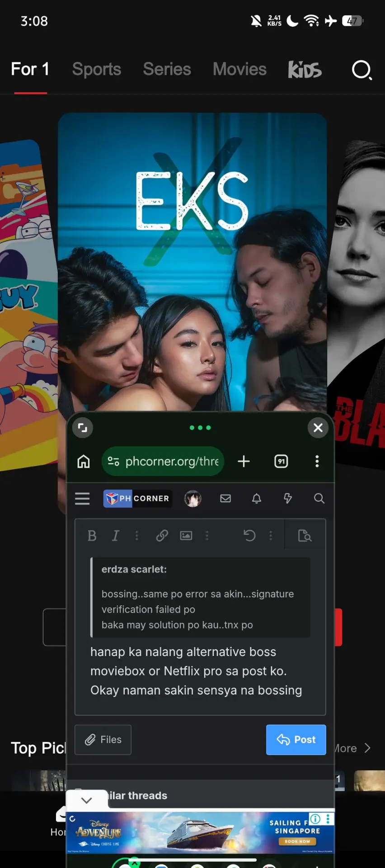Open browser three-dot menu
Screen dimensions: 385x868
(317, 462)
